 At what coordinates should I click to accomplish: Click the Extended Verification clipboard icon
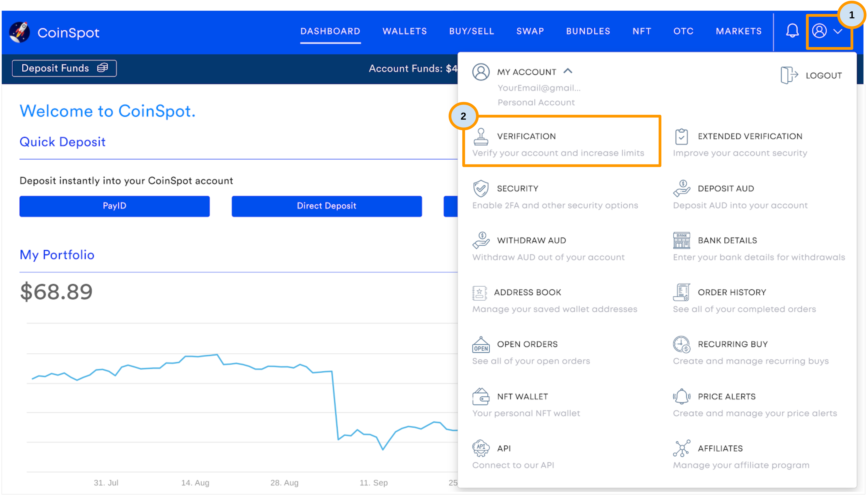click(681, 137)
